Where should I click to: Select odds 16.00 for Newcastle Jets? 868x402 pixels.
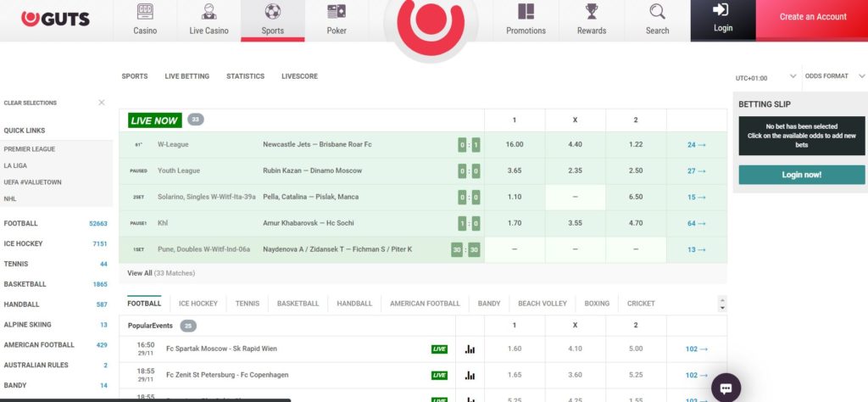pos(515,144)
